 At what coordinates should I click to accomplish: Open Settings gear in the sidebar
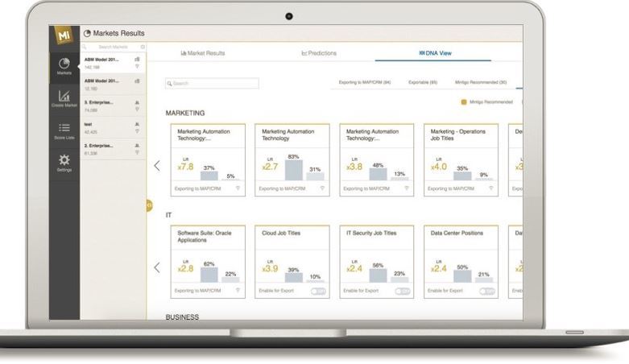coord(64,162)
